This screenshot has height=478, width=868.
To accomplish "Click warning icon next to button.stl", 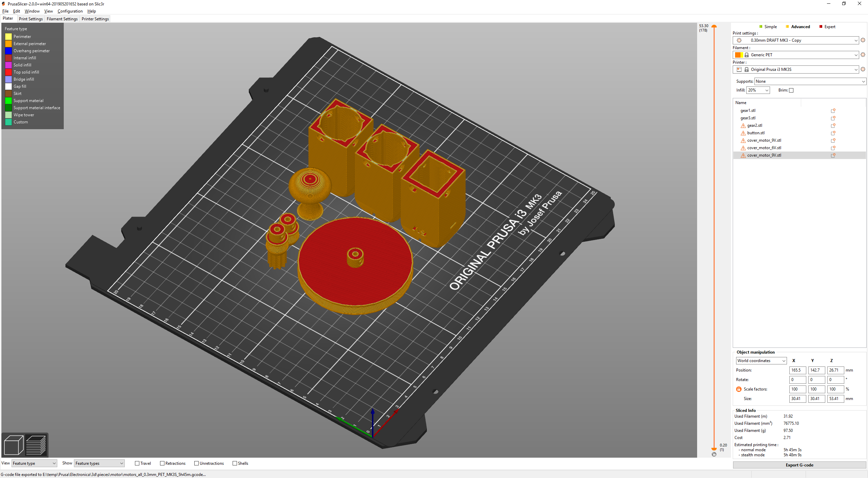I will coord(743,133).
